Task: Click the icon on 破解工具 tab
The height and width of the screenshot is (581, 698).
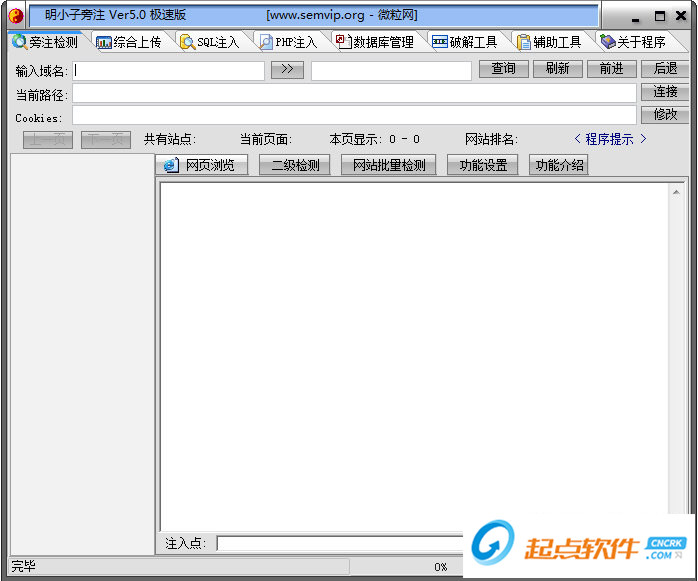Action: (x=440, y=42)
